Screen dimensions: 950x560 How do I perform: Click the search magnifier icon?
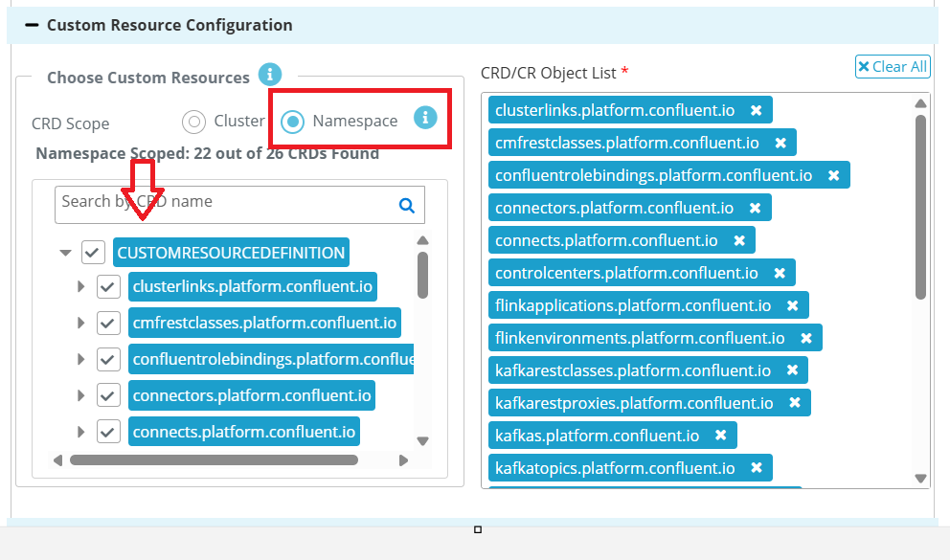(x=407, y=206)
